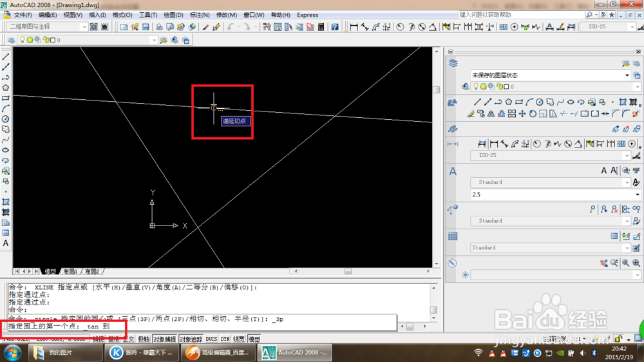Open the 绘图(D) Draw menu
The width and height of the screenshot is (644, 362).
173,15
